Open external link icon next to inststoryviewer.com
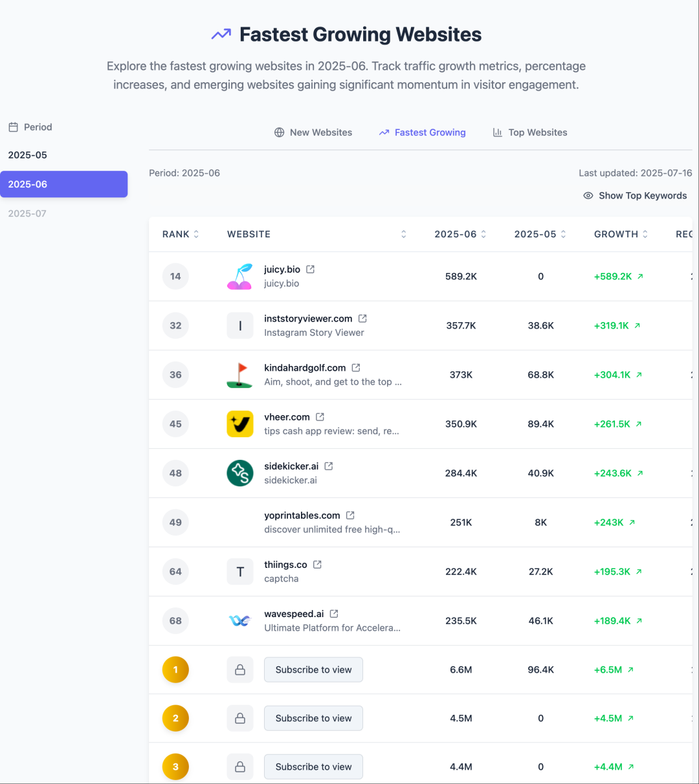The image size is (699, 784). [x=362, y=318]
